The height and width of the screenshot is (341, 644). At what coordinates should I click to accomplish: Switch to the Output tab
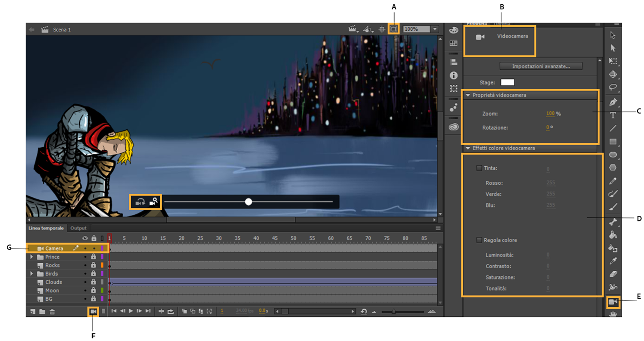[78, 228]
